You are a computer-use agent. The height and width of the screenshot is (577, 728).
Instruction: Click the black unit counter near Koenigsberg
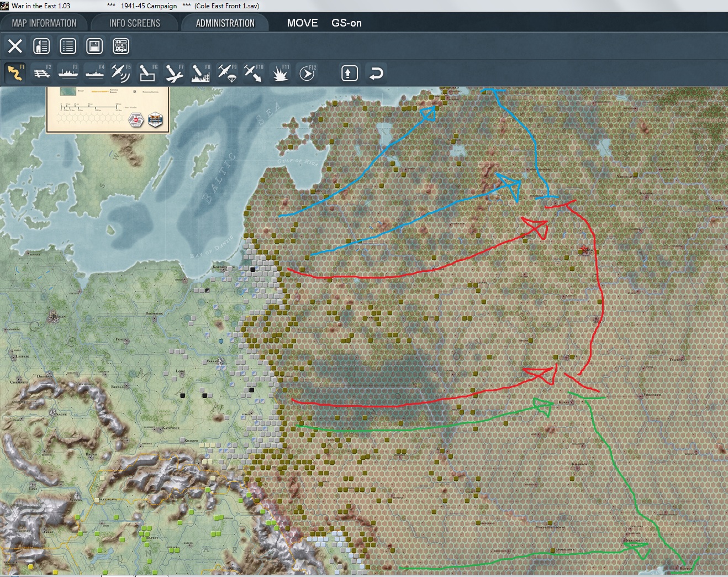coord(253,269)
